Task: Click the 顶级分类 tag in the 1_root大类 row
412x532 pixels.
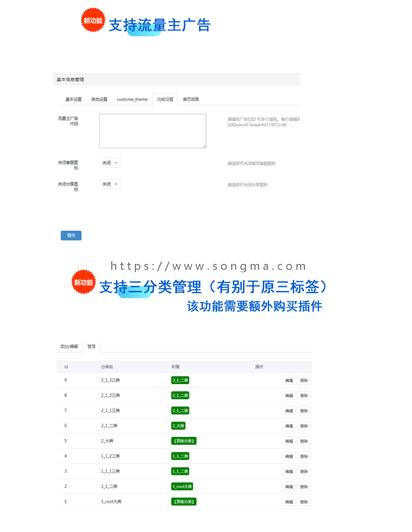Action: click(184, 502)
